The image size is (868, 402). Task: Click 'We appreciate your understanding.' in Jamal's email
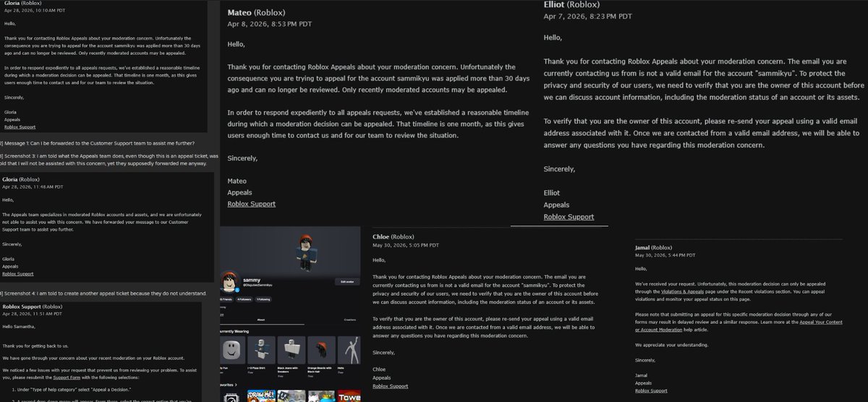point(671,346)
